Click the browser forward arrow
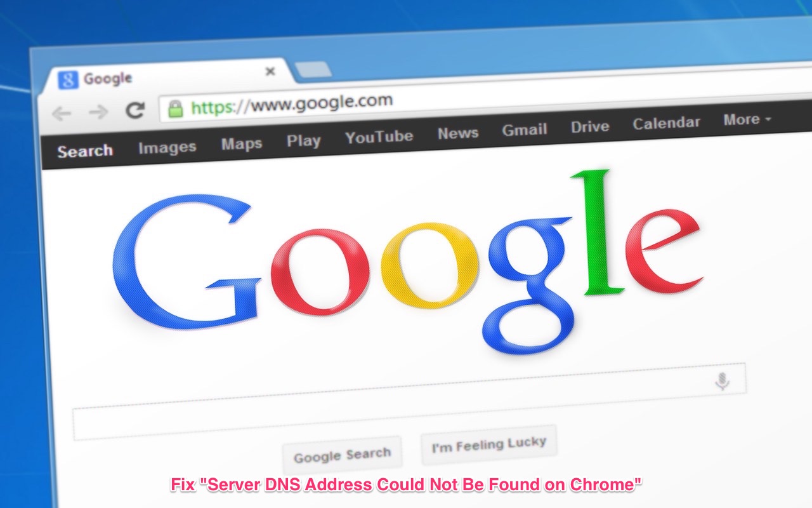 tap(98, 112)
